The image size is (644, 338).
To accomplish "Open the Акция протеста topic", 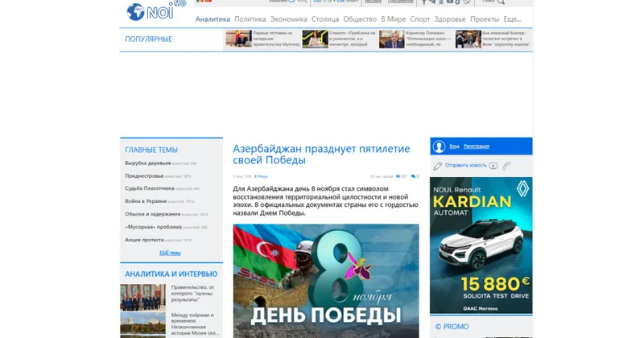I will [x=144, y=240].
